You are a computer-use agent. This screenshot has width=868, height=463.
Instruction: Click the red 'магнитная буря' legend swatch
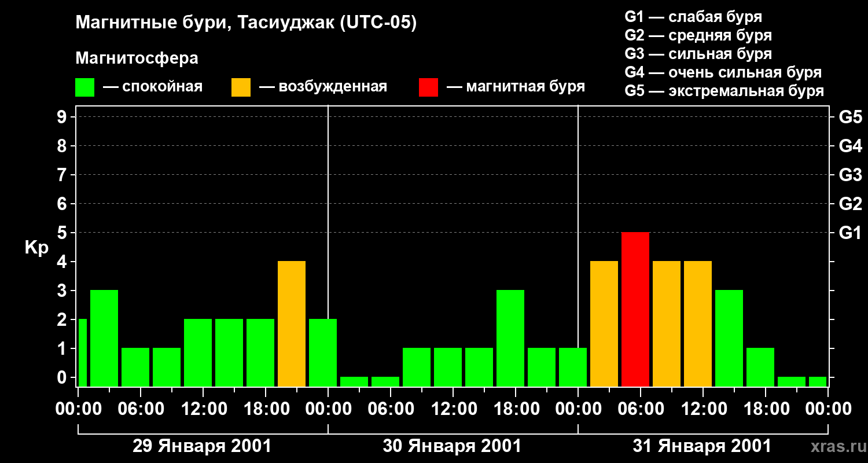click(428, 87)
